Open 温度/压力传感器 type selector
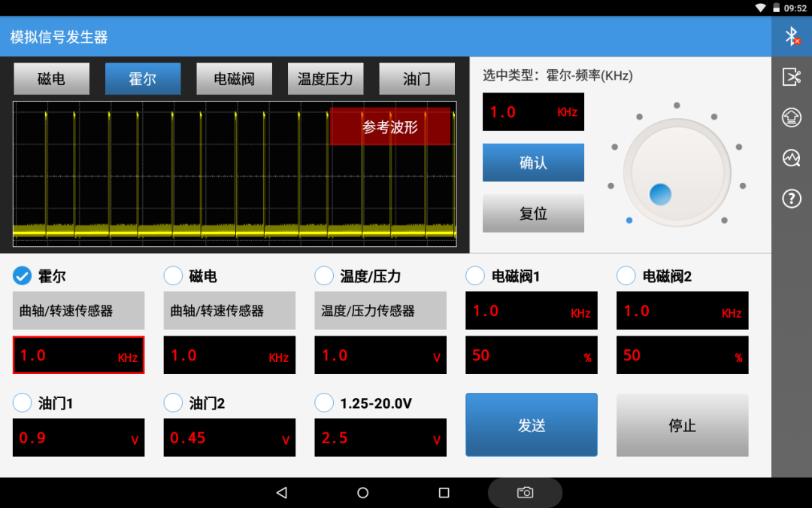 point(380,311)
